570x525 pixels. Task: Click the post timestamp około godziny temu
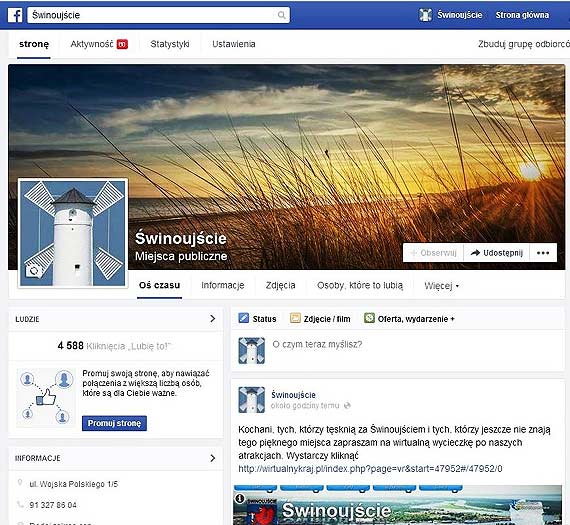pos(305,405)
